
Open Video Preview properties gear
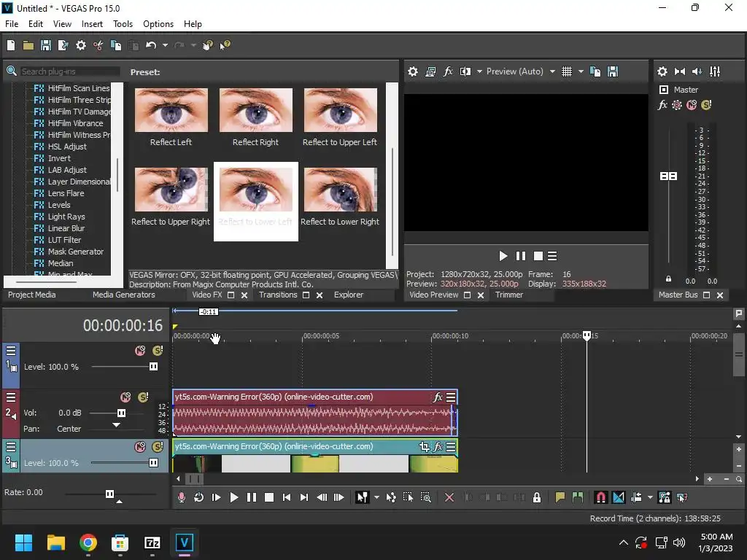point(413,71)
